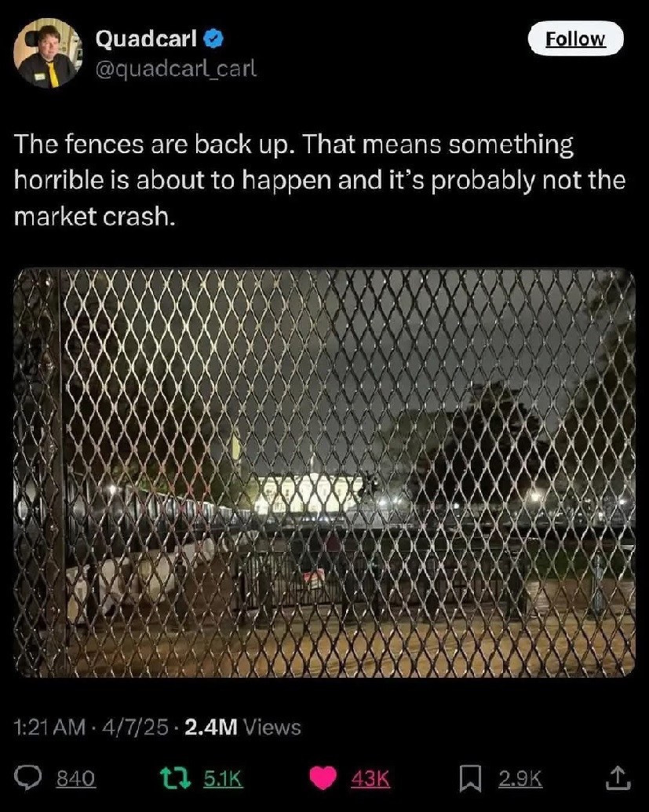The image size is (649, 812).
Task: Open the 43K likes count
Action: pos(370,778)
